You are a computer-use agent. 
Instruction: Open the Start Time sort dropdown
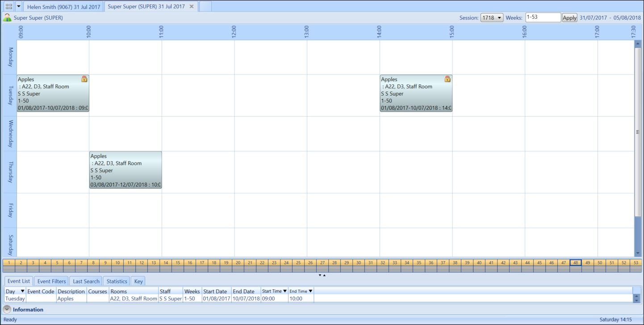[x=284, y=291]
